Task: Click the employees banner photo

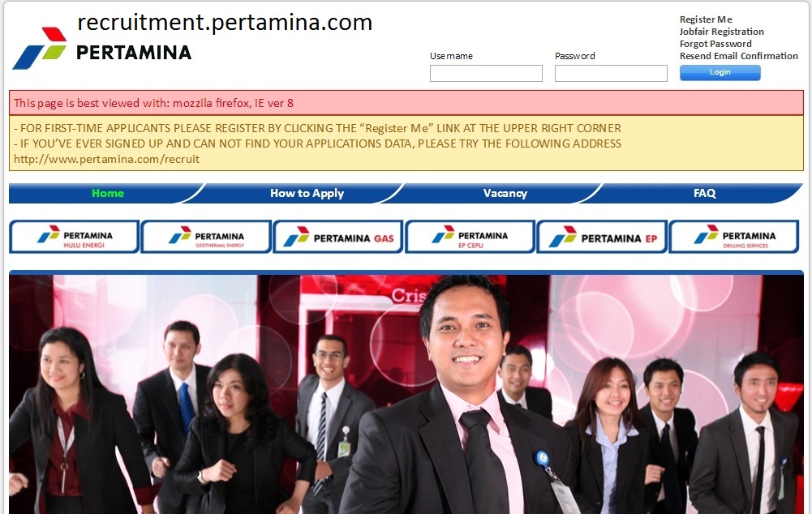Action: tap(406, 393)
